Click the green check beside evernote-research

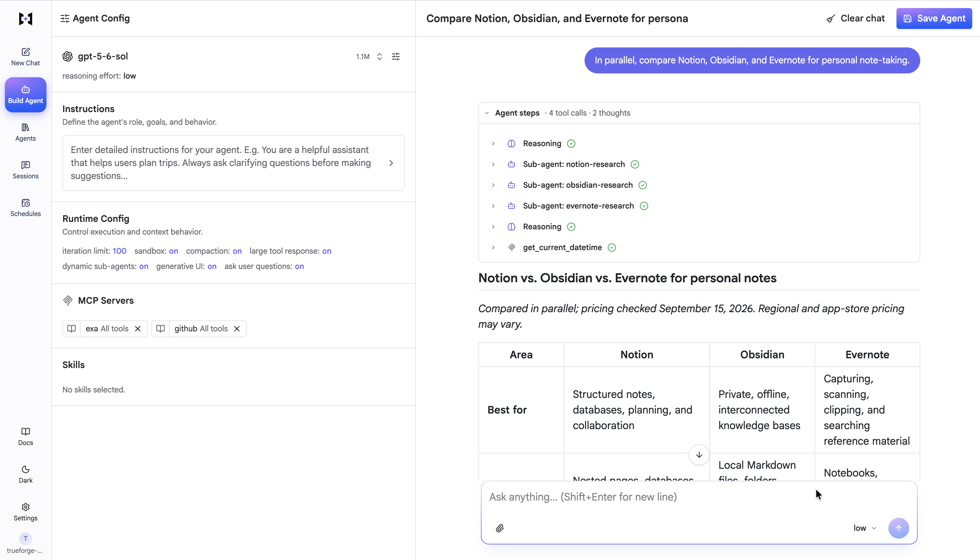pyautogui.click(x=643, y=206)
